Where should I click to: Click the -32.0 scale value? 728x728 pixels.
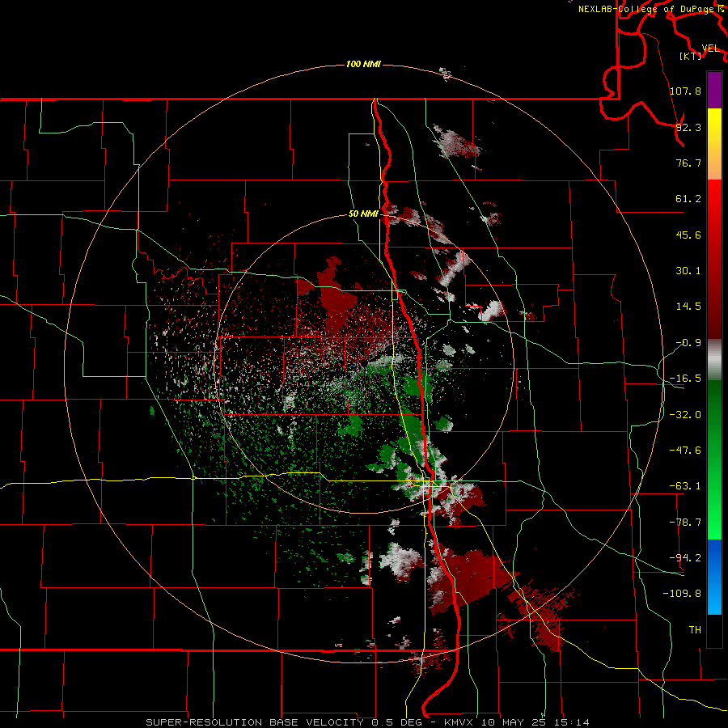(x=685, y=415)
